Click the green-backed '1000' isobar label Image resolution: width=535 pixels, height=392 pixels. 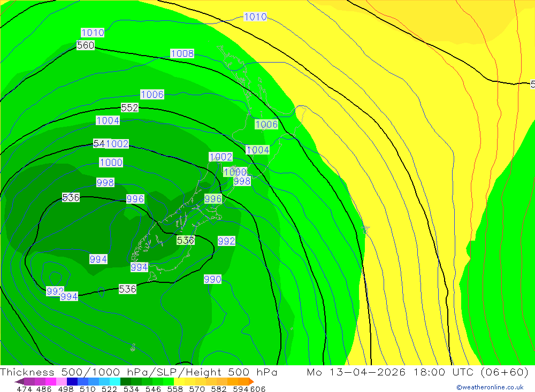coord(235,172)
